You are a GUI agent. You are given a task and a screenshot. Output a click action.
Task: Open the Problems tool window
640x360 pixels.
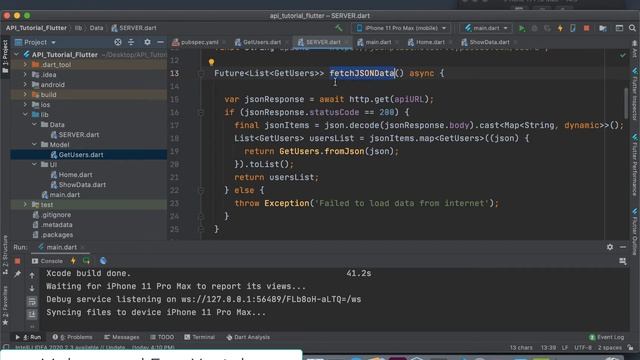point(72,337)
